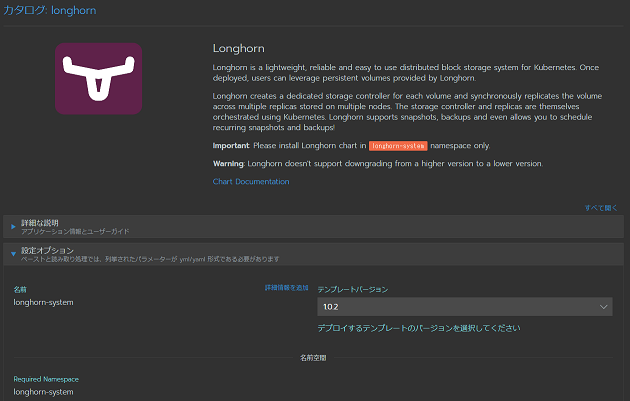Open the Chart Documentation link
This screenshot has height=401, width=630.
pos(251,182)
